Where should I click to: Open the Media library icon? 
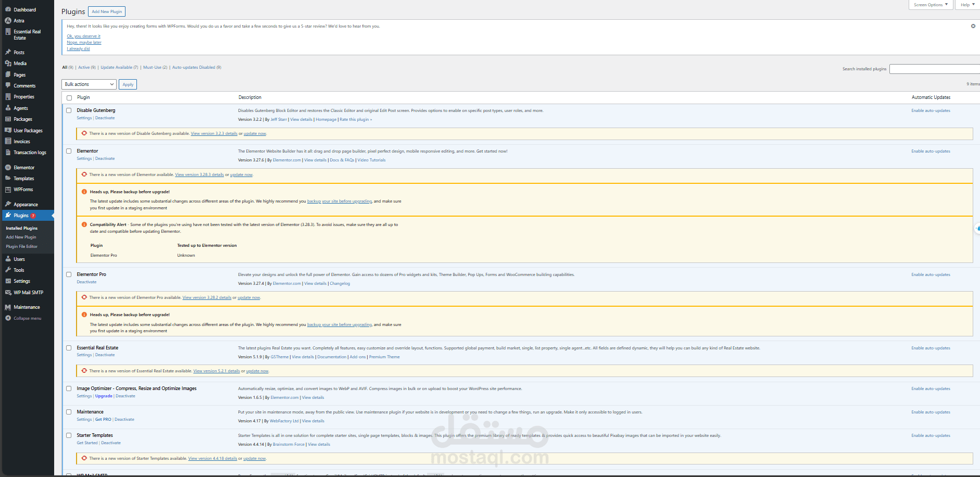point(8,64)
